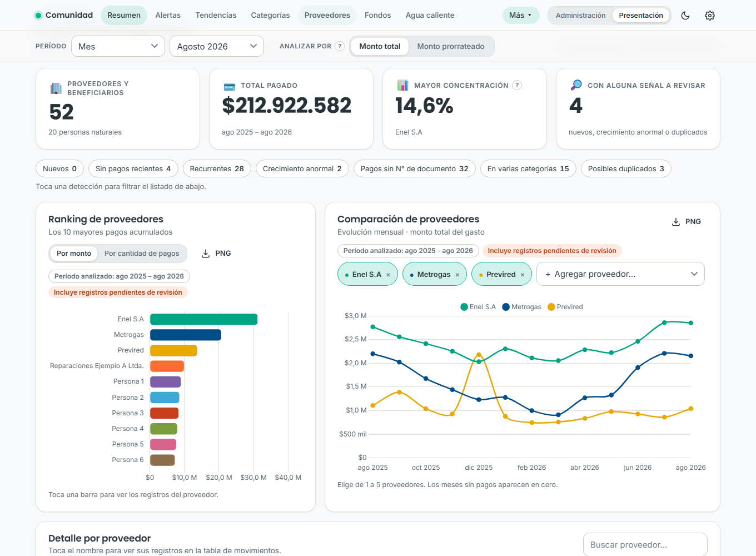This screenshot has width=756, height=556.
Task: Click the green Enel S.A ranking bar
Action: pyautogui.click(x=203, y=319)
